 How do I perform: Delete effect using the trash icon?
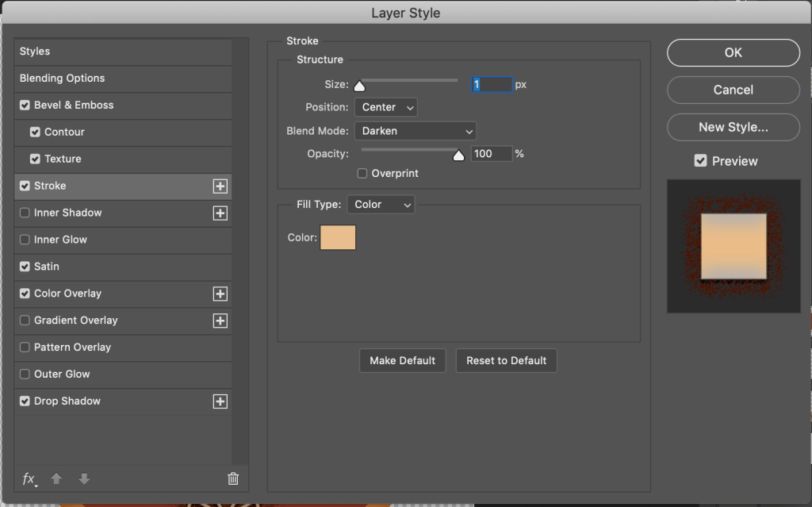click(x=233, y=478)
